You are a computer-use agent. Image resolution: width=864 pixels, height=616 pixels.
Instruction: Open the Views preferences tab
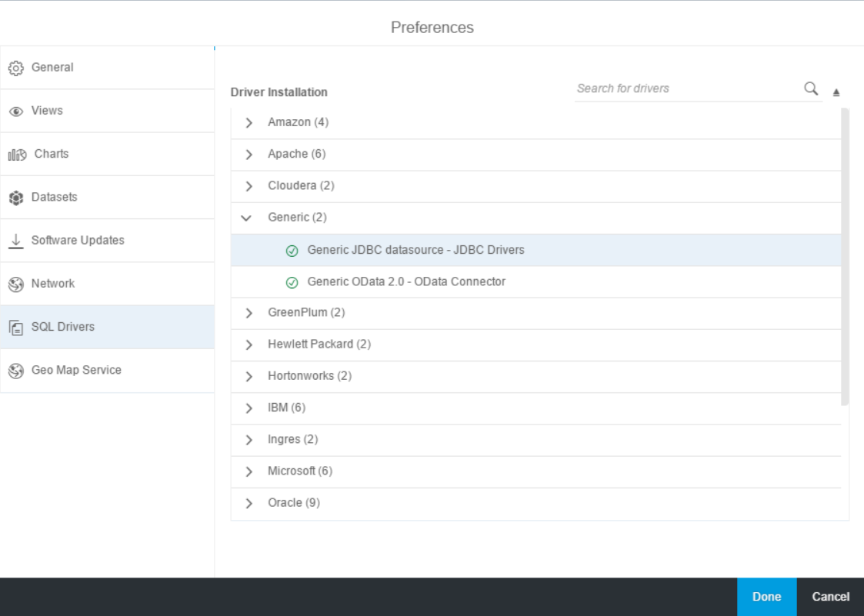(x=107, y=111)
